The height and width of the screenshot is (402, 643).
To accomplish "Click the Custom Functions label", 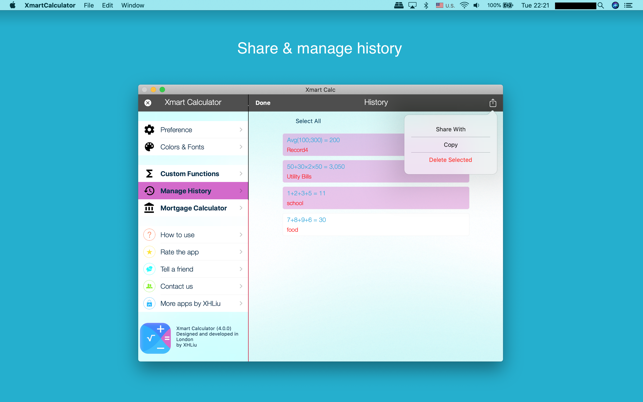I will (x=189, y=174).
